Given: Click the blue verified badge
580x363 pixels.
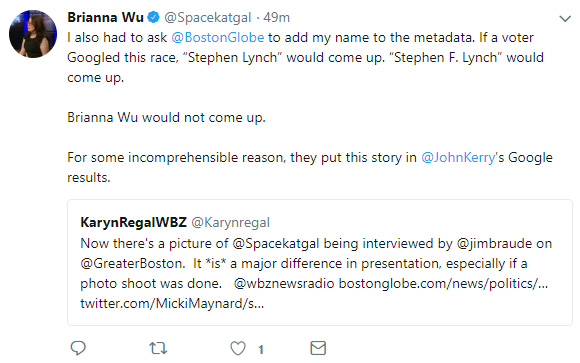Looking at the screenshot, I should click(x=154, y=17).
